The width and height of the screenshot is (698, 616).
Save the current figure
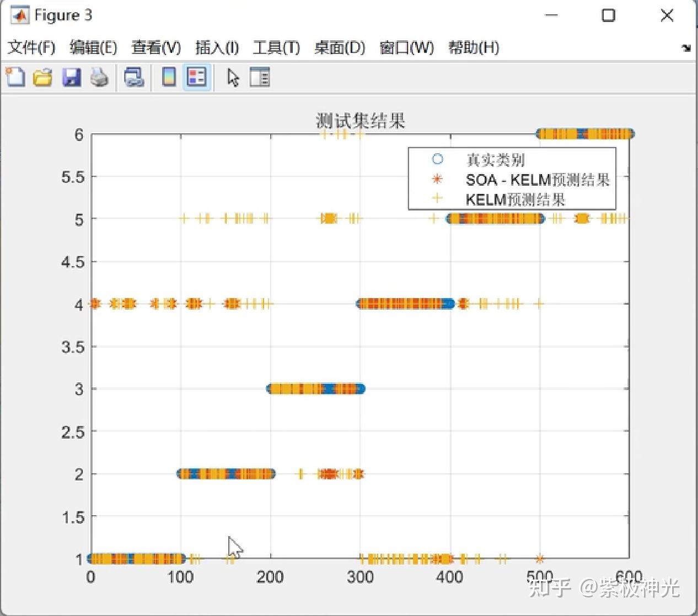tap(72, 77)
